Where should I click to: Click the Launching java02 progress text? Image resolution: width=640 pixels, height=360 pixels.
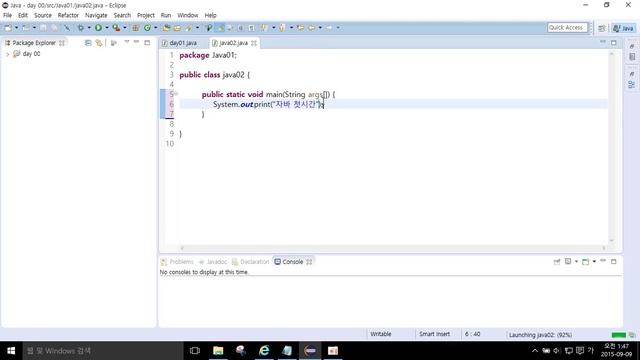[540, 335]
